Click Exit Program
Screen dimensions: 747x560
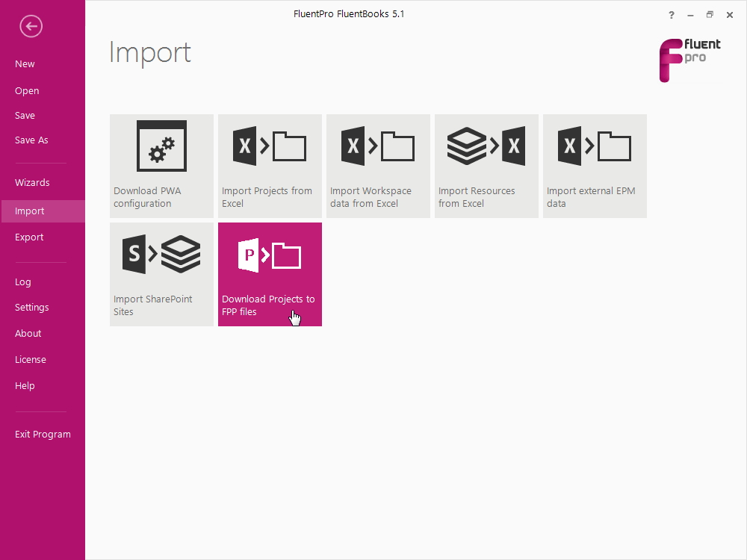coord(43,435)
